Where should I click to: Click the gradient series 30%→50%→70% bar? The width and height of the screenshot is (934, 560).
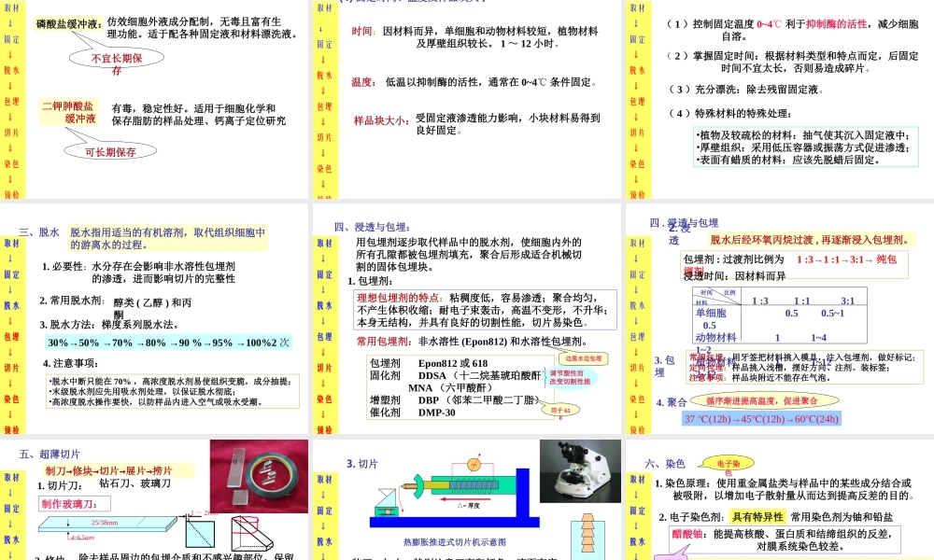168,343
